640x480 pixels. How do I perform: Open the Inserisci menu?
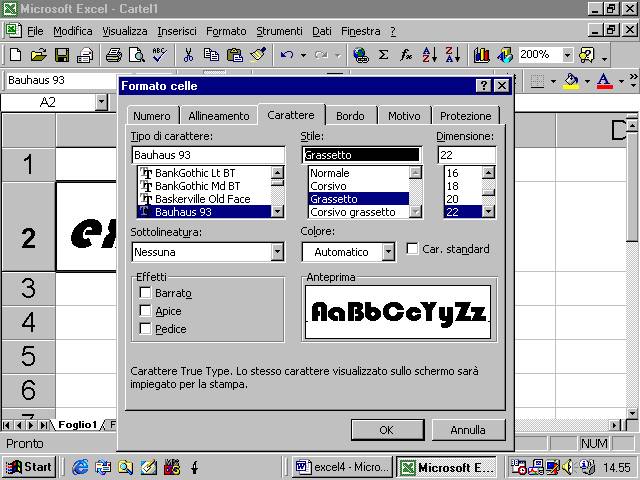(x=177, y=31)
